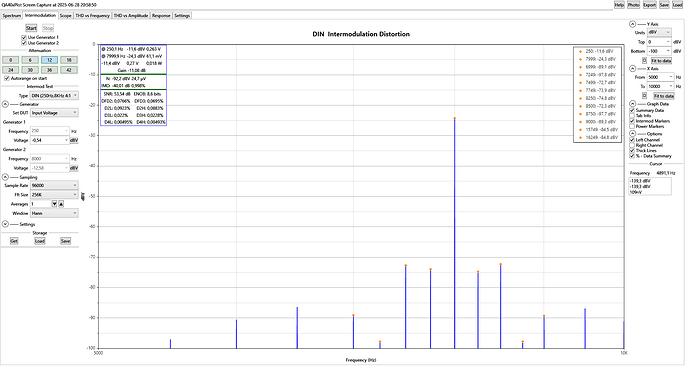Image resolution: width=690 pixels, height=379 pixels.
Task: Open Help from top-right buttons
Action: pyautogui.click(x=619, y=5)
